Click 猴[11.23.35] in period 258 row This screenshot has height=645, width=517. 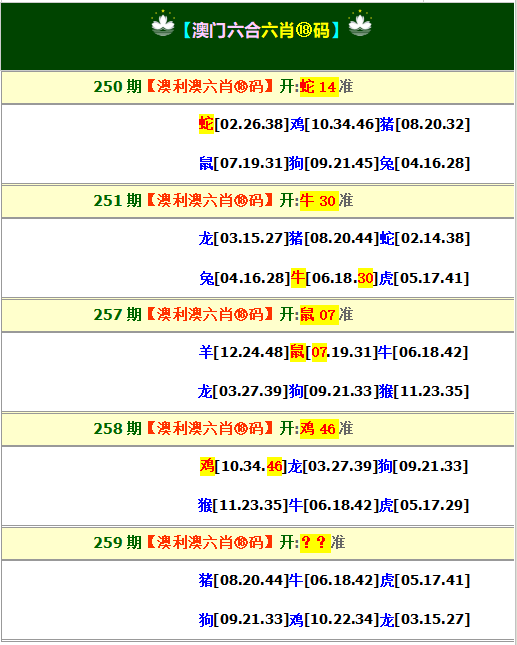pos(243,505)
